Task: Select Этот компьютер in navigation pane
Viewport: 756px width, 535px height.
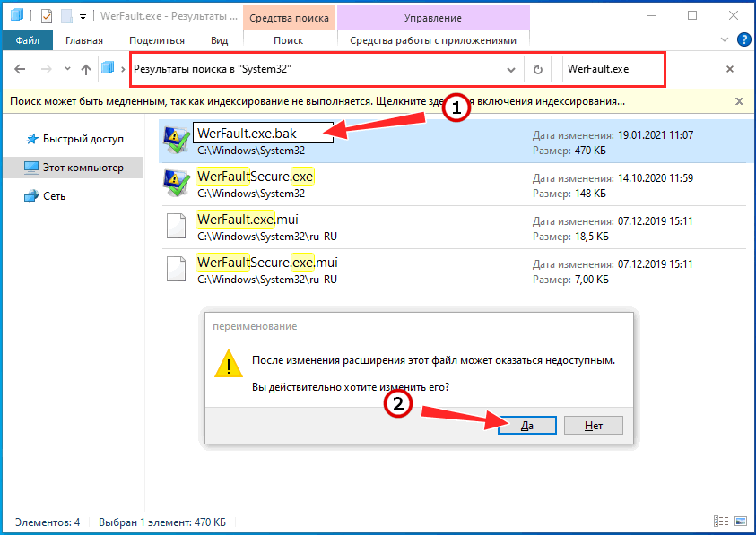Action: tap(83, 168)
